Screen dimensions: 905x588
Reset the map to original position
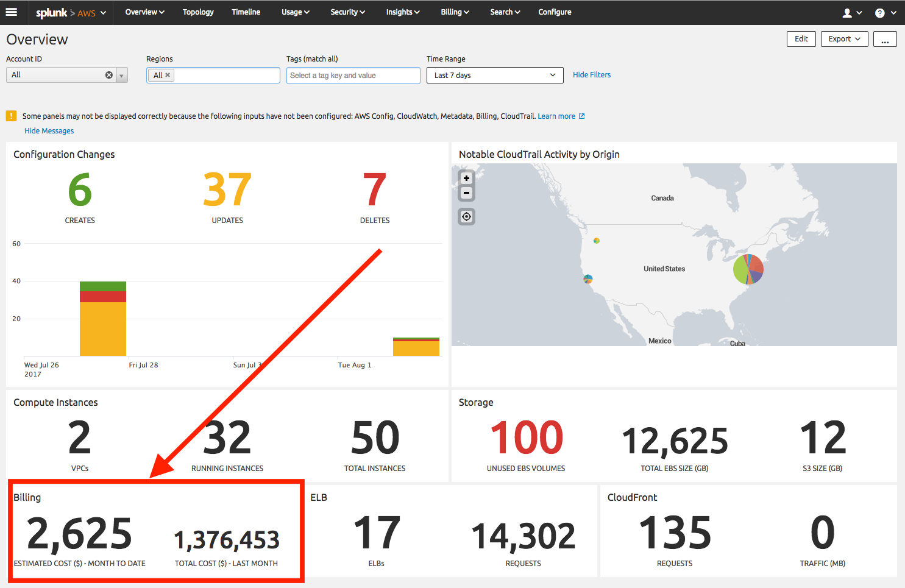coord(466,216)
